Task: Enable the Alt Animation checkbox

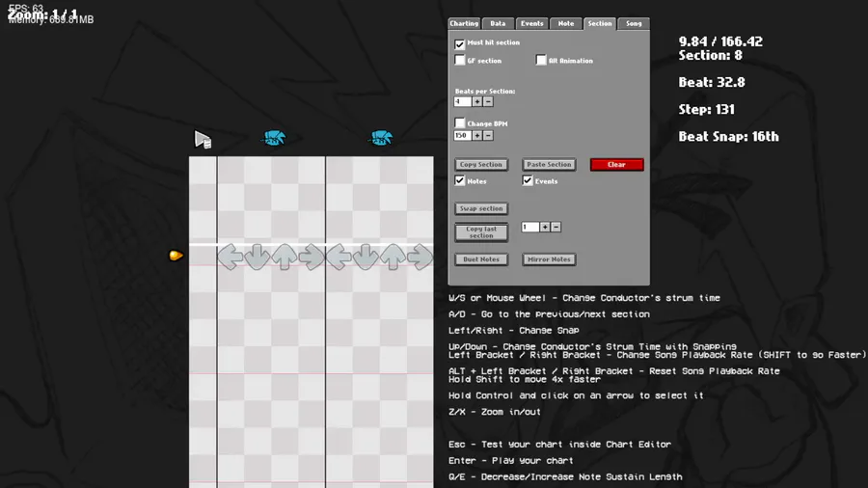Action: 541,60
